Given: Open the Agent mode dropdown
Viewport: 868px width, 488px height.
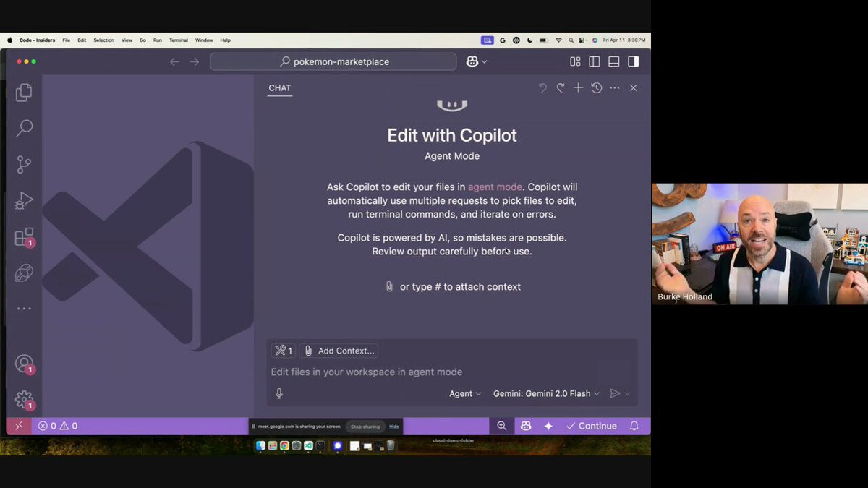Looking at the screenshot, I should [465, 393].
